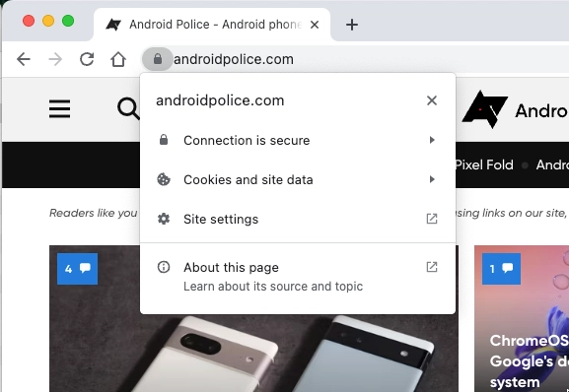Image resolution: width=569 pixels, height=392 pixels.
Task: Click the Pixel Fold topic link
Action: 484,164
